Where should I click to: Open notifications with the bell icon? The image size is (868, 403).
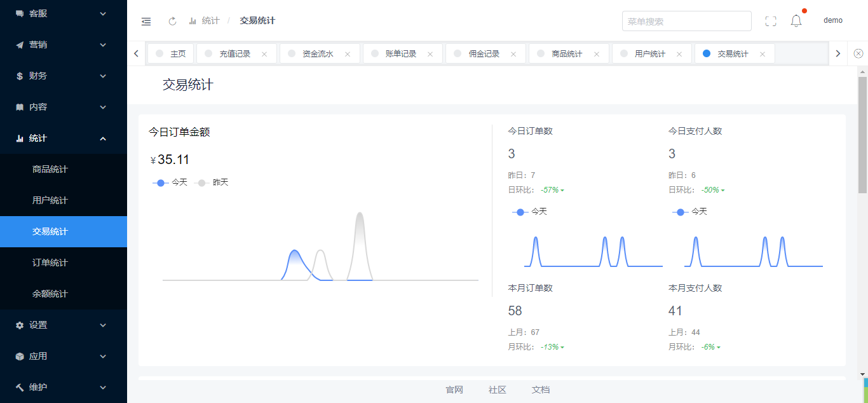click(x=796, y=21)
